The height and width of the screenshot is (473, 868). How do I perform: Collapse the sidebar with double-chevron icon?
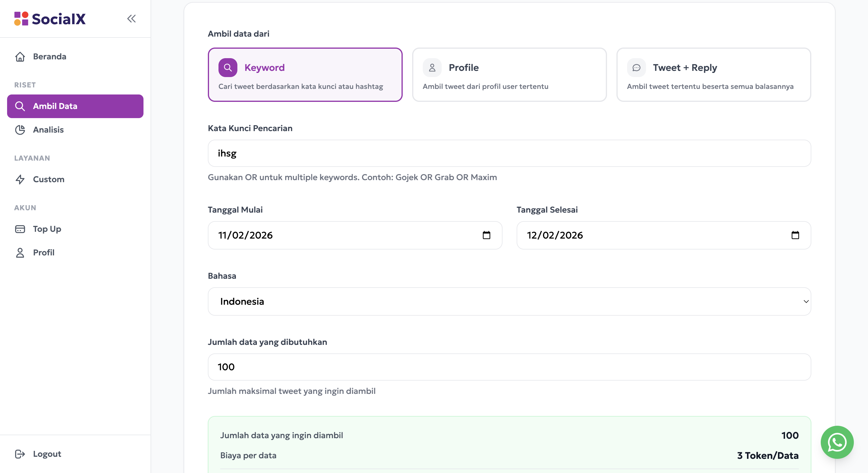coord(131,19)
